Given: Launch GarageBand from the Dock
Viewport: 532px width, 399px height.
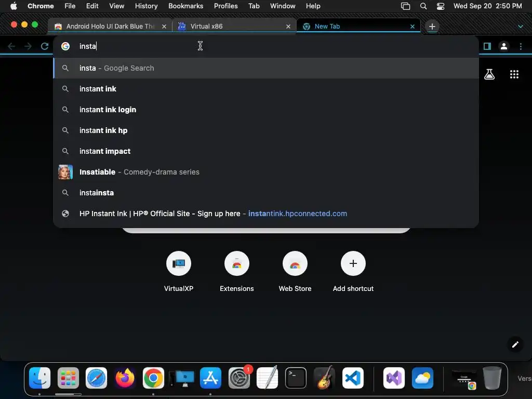Looking at the screenshot, I should [x=324, y=378].
